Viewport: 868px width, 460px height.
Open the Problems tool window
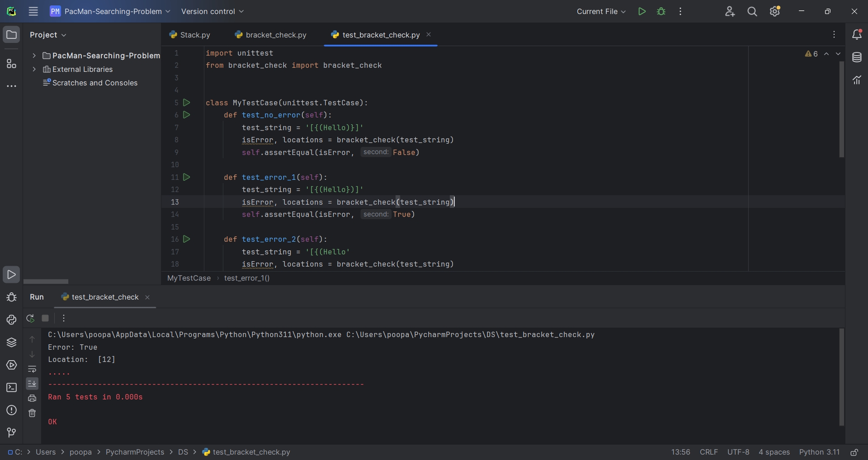(x=11, y=410)
